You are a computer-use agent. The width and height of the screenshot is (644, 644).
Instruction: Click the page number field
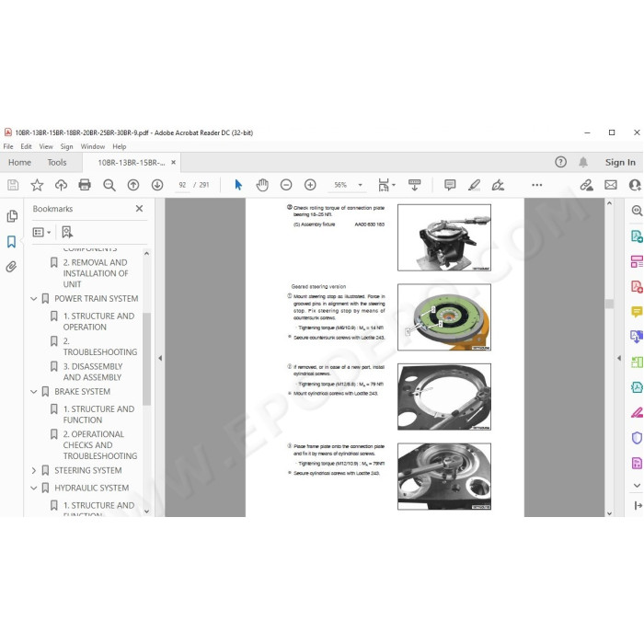182,185
